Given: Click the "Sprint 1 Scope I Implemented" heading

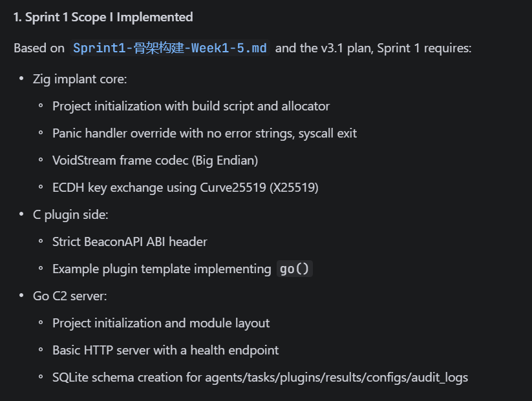Looking at the screenshot, I should point(103,17).
